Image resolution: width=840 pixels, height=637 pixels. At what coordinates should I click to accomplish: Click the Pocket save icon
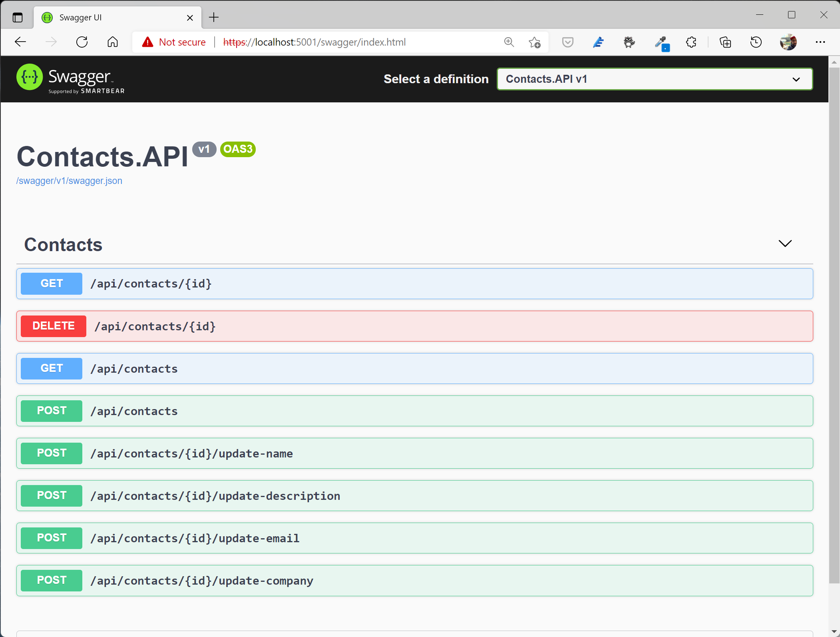tap(567, 42)
